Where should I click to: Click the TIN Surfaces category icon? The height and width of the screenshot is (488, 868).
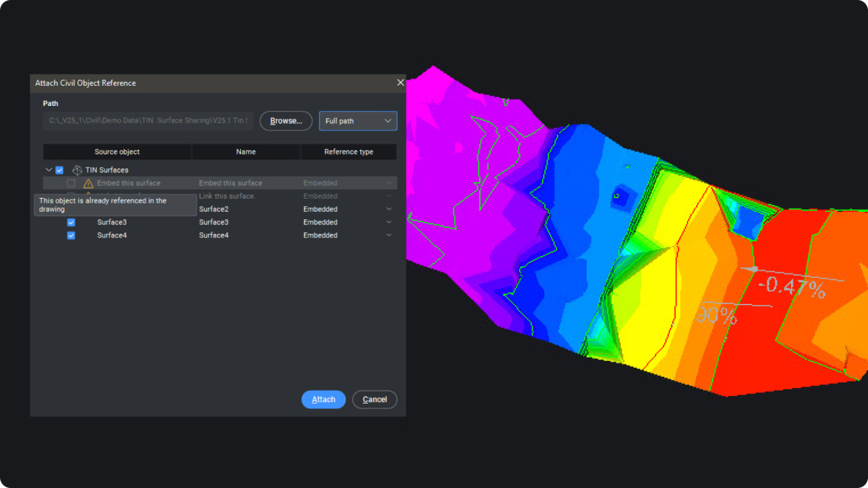(77, 170)
